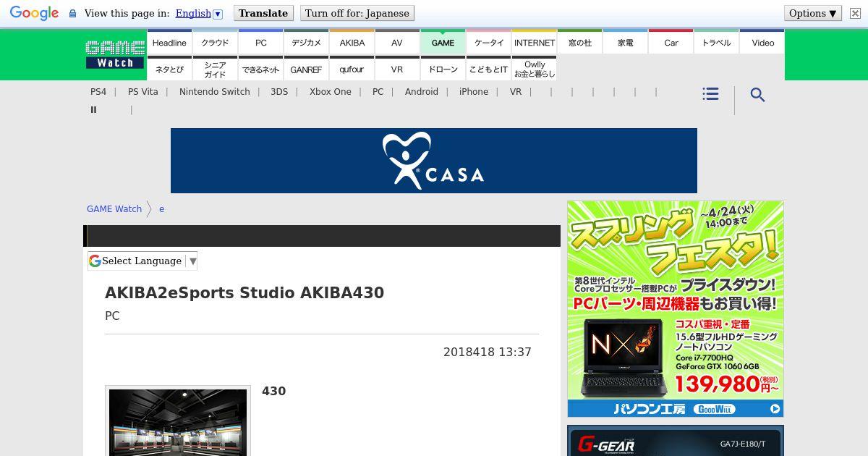Open the 家電 tab
The width and height of the screenshot is (868, 456).
click(x=625, y=43)
